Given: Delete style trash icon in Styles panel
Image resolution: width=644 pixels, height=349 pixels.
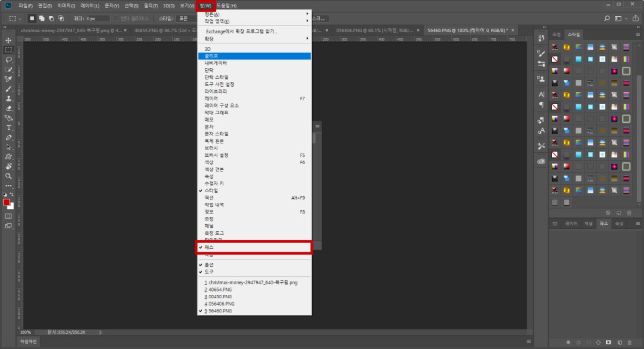Looking at the screenshot, I should (x=629, y=213).
